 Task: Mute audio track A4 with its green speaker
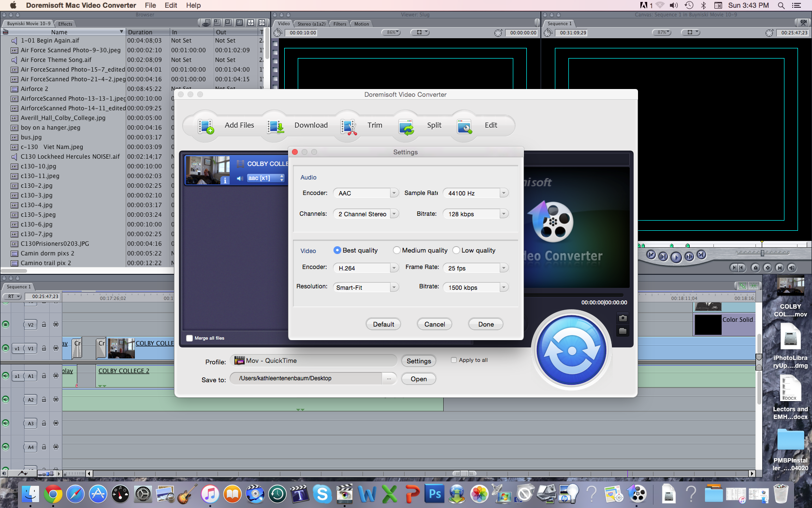pyautogui.click(x=6, y=447)
